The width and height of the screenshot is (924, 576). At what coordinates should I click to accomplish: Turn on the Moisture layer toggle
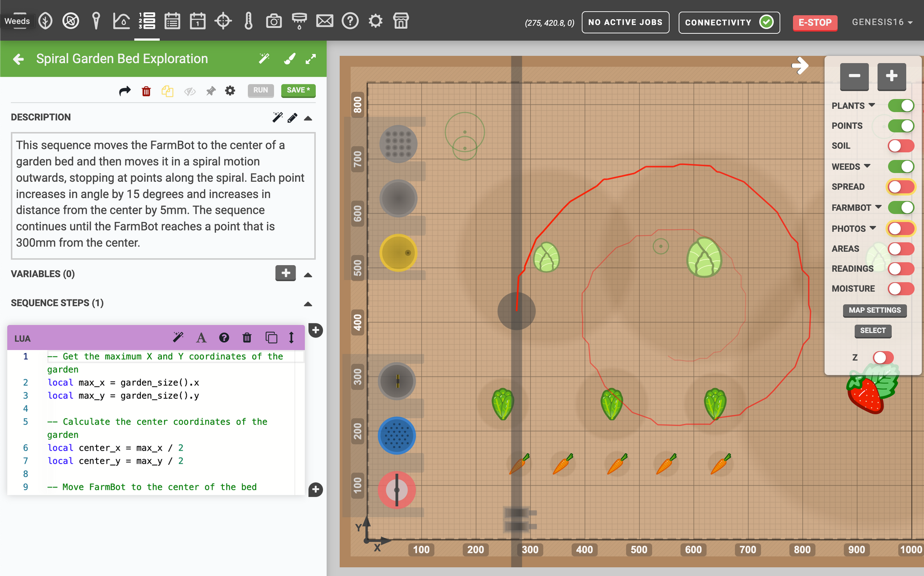click(901, 289)
